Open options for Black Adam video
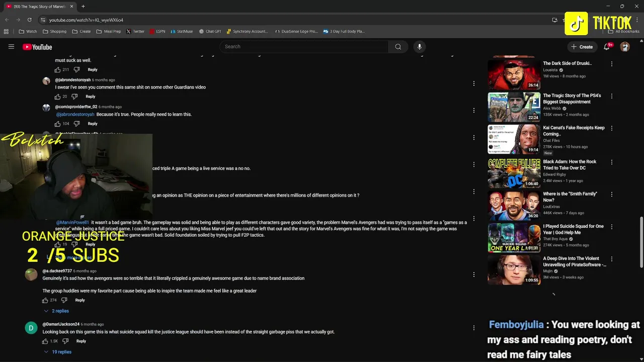 pyautogui.click(x=612, y=162)
